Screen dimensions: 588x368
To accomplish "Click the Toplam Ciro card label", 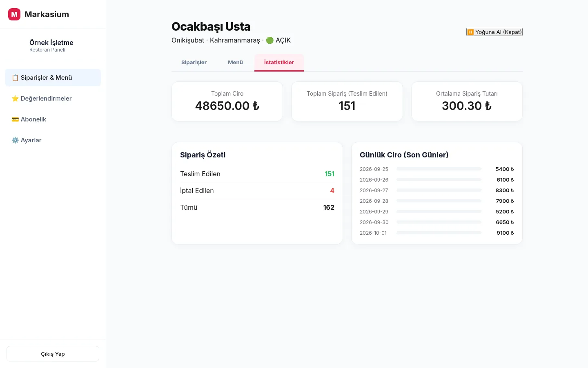I will pos(227,94).
